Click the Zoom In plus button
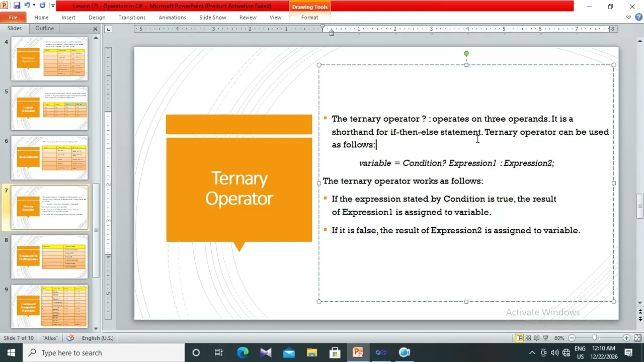644x362 pixels. [626, 338]
